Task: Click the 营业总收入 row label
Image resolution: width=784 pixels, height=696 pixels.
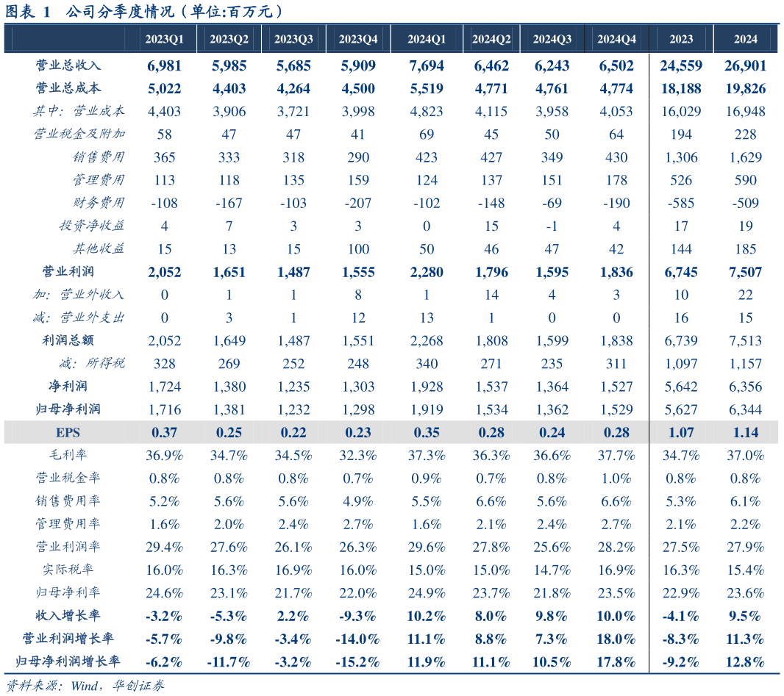Action: [68, 65]
